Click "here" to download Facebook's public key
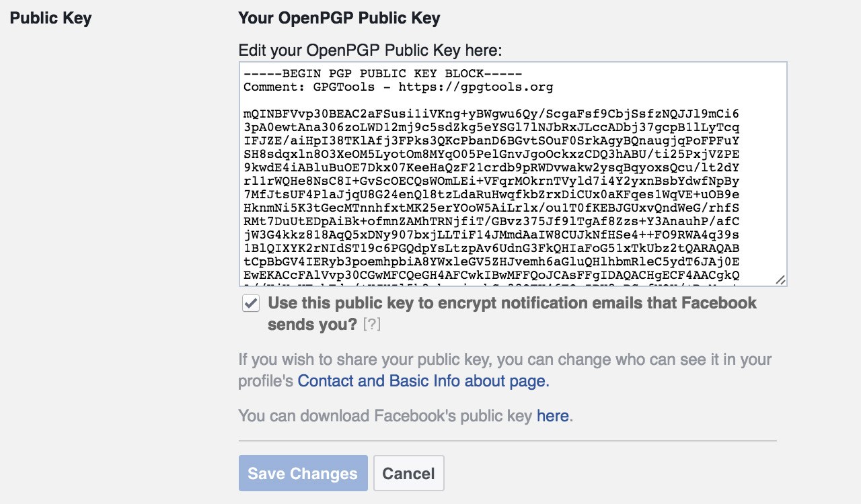The height and width of the screenshot is (504, 861). coord(553,416)
